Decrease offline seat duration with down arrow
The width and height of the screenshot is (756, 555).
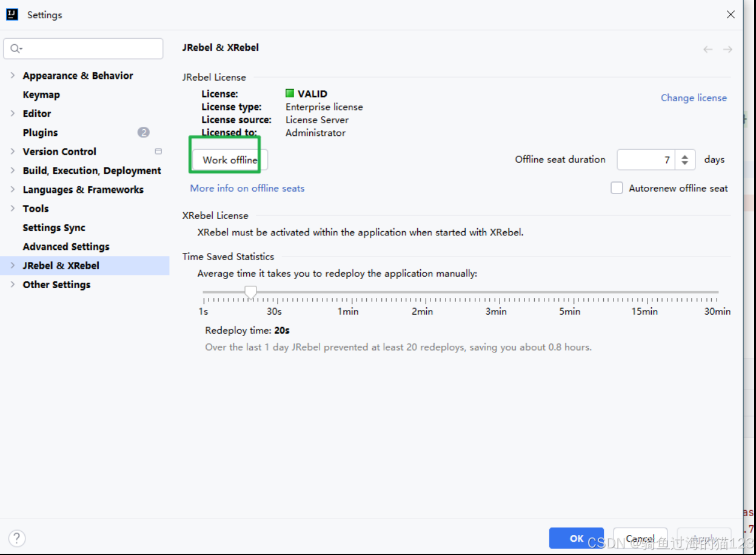click(x=684, y=163)
